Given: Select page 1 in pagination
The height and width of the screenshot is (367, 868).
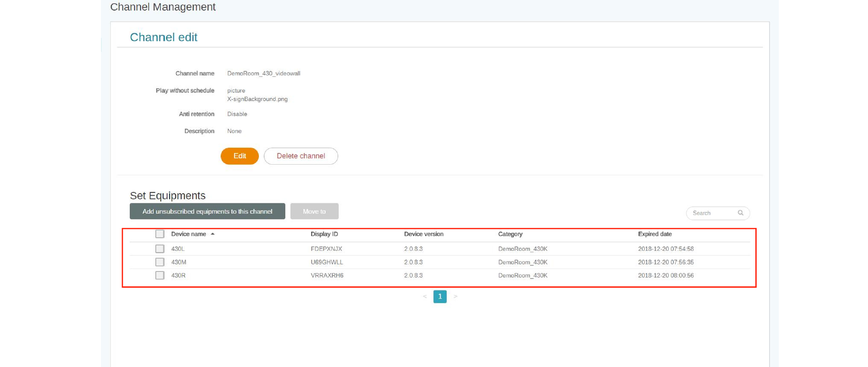Looking at the screenshot, I should (x=440, y=296).
